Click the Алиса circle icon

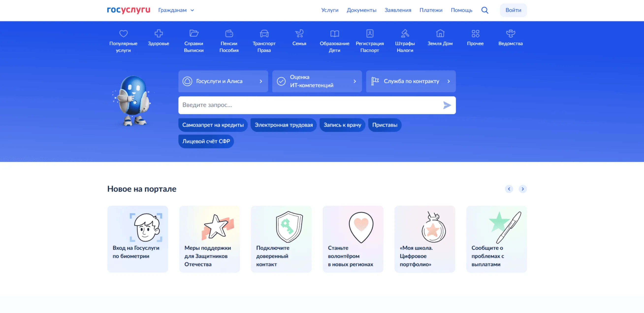tap(187, 81)
